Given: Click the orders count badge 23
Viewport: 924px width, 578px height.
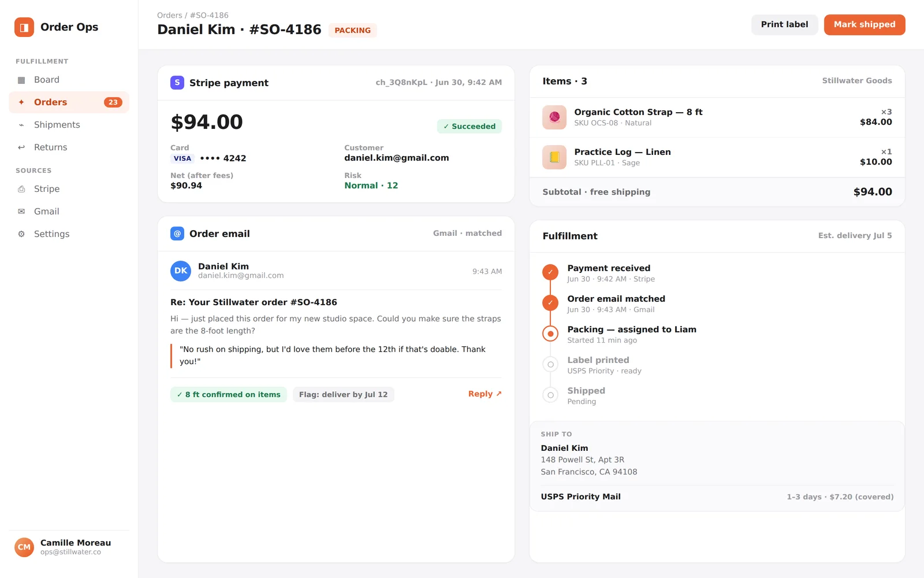Looking at the screenshot, I should 113,102.
